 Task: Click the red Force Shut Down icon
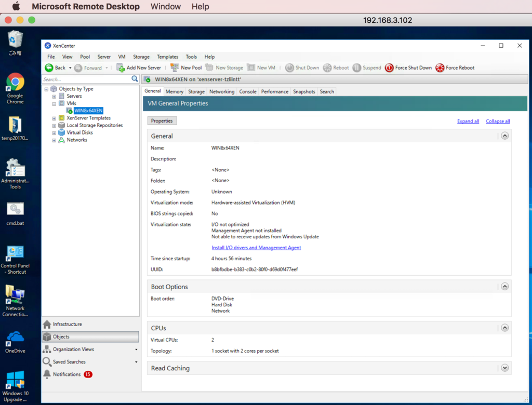tap(389, 68)
